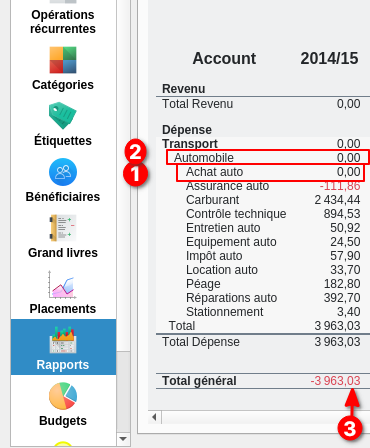The width and height of the screenshot is (370, 448).
Task: Click the Account column header
Action: point(224,58)
